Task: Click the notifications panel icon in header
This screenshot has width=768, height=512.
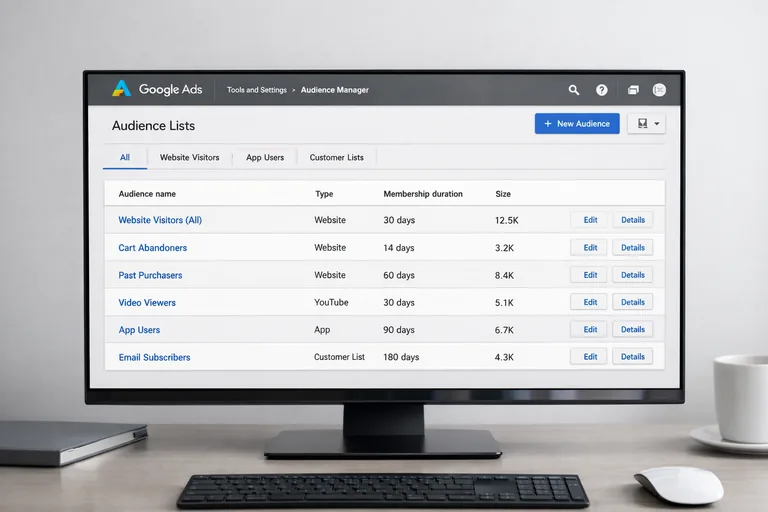Action: [x=632, y=90]
